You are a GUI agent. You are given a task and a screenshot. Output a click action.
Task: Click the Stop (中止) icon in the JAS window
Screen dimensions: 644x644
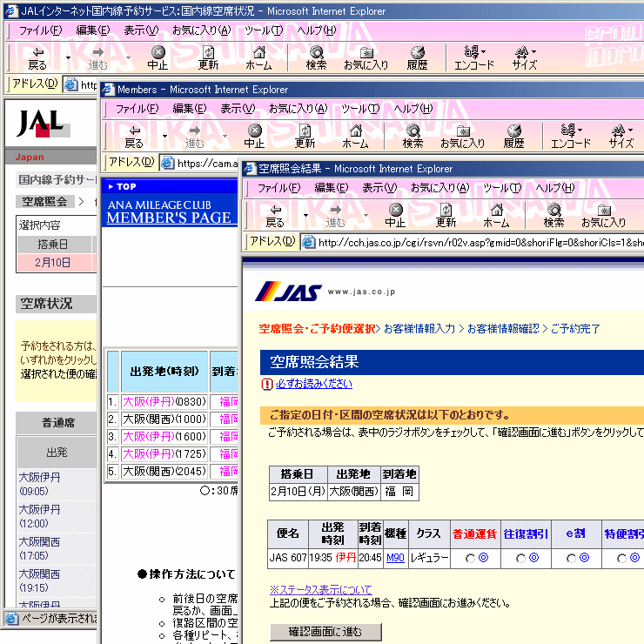point(395,215)
